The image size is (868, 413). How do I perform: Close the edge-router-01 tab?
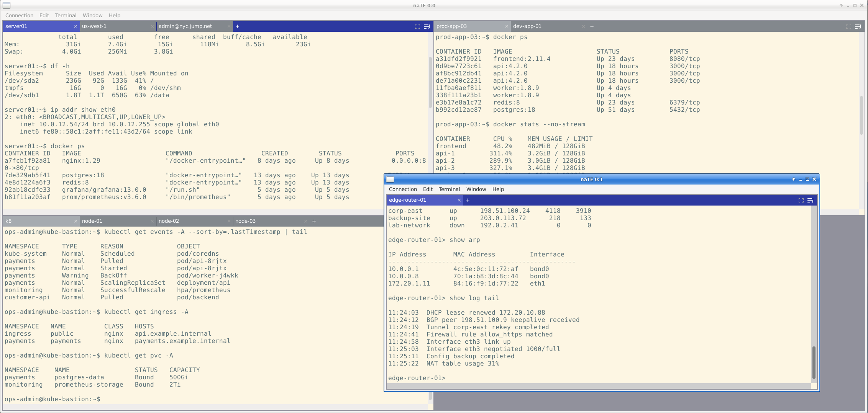coord(459,200)
